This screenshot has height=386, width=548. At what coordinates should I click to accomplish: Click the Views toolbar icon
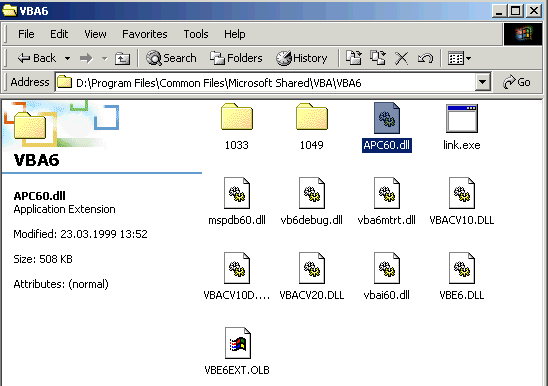pos(456,58)
